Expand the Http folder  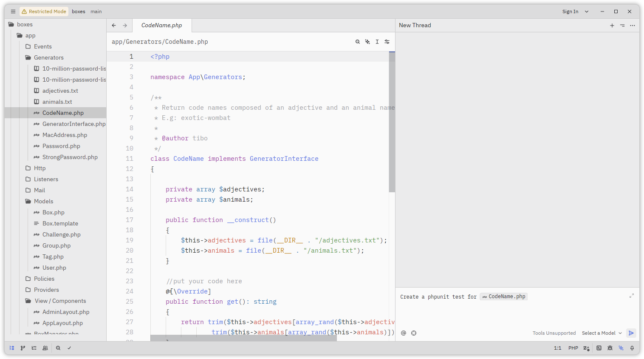point(40,168)
